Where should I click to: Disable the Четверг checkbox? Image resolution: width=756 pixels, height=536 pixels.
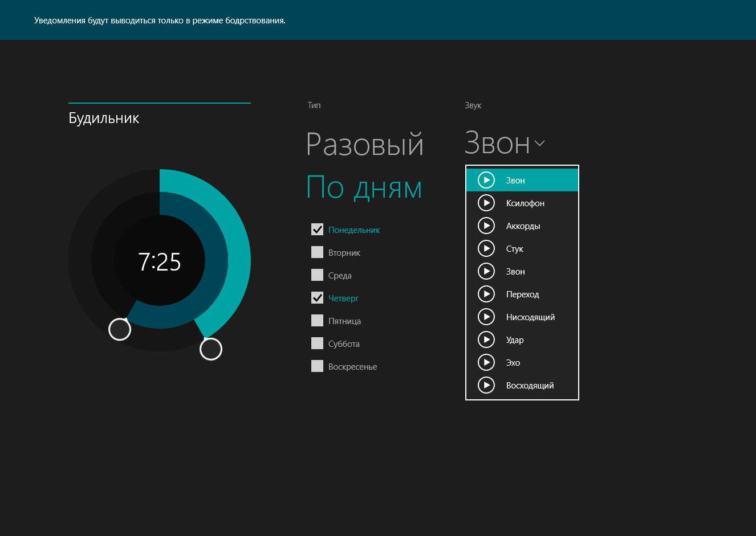[x=318, y=298]
